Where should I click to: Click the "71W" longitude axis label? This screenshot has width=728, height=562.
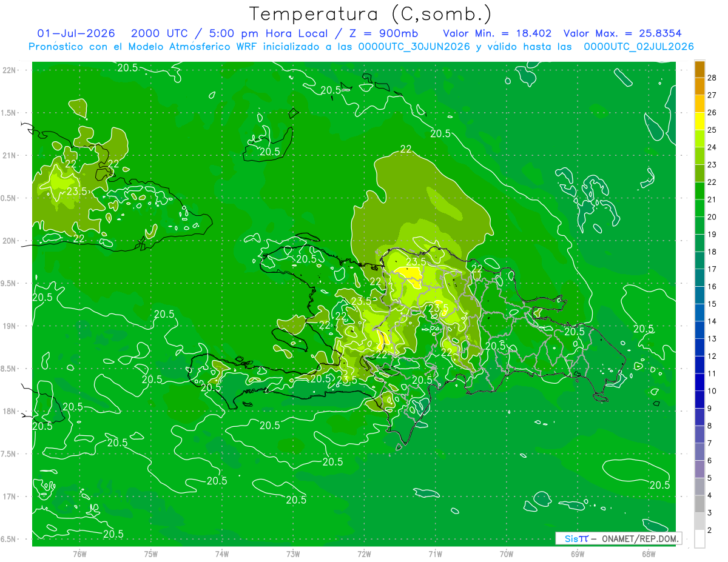pos(436,554)
